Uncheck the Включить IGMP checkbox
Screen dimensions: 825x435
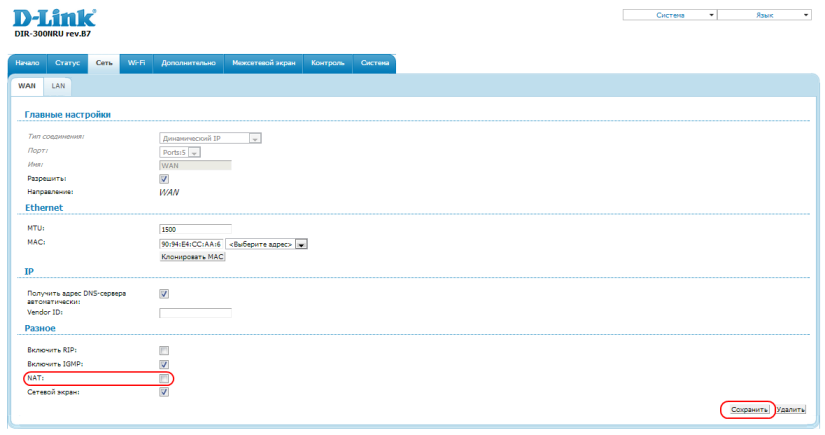[x=164, y=365]
